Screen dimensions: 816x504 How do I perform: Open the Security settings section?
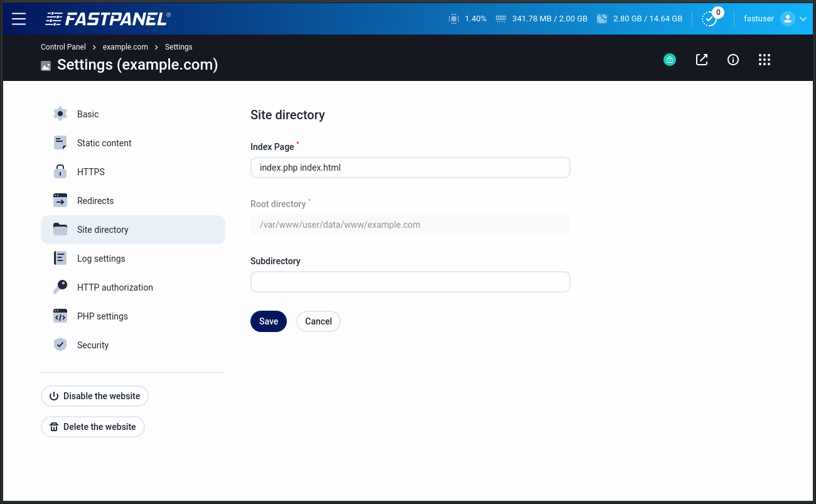[133, 345]
